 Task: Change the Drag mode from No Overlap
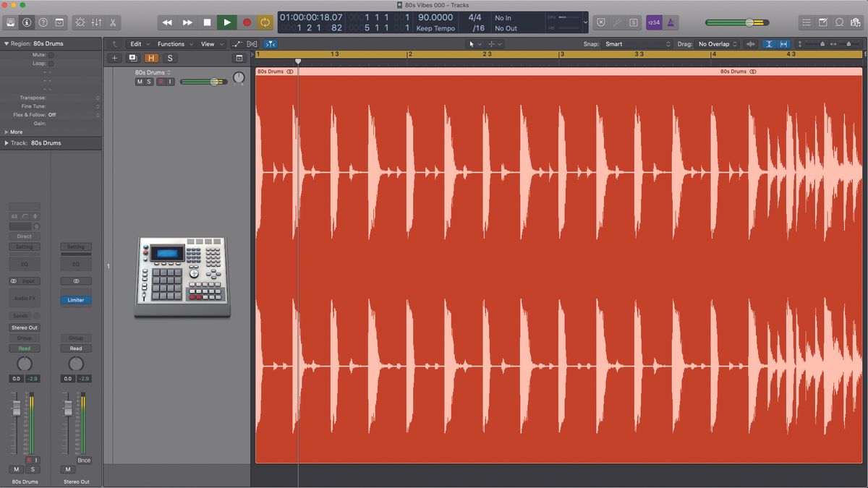point(716,43)
